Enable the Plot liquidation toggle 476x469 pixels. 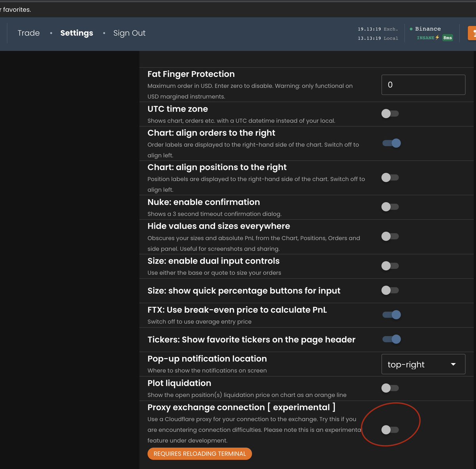(x=390, y=388)
